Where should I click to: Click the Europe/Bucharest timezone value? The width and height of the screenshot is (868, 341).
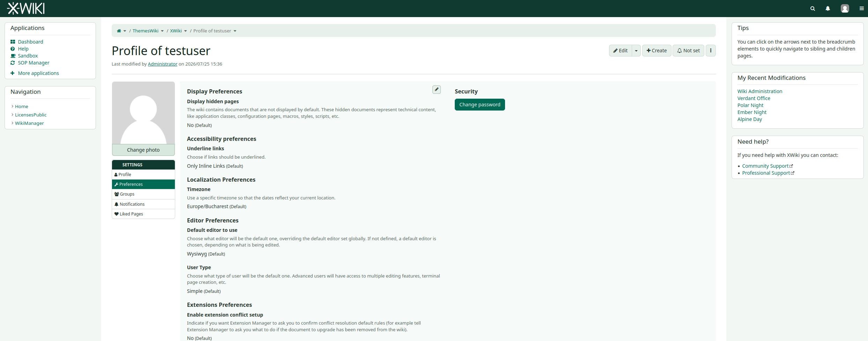click(208, 206)
